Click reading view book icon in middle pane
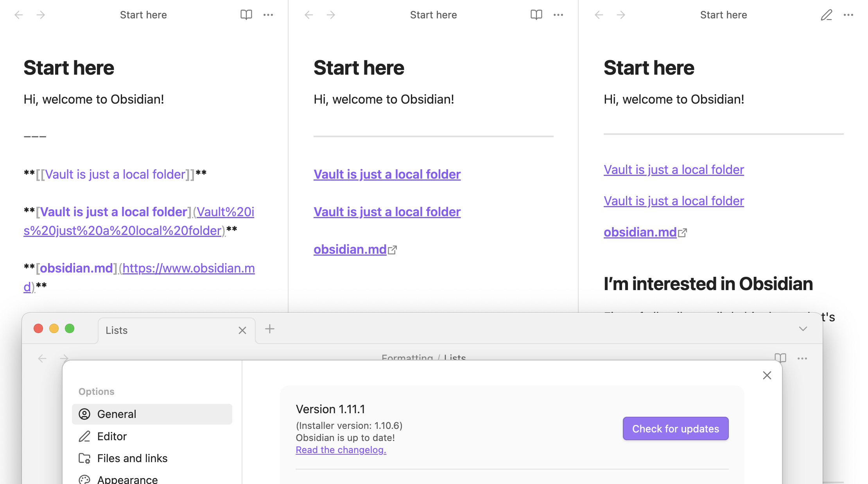868x484 pixels. 536,15
